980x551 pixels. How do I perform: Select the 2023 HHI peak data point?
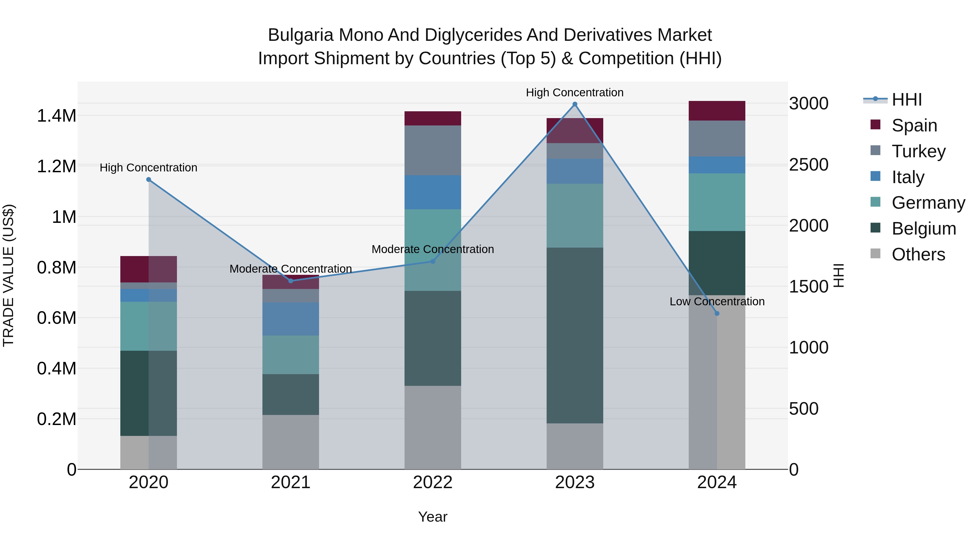(575, 104)
